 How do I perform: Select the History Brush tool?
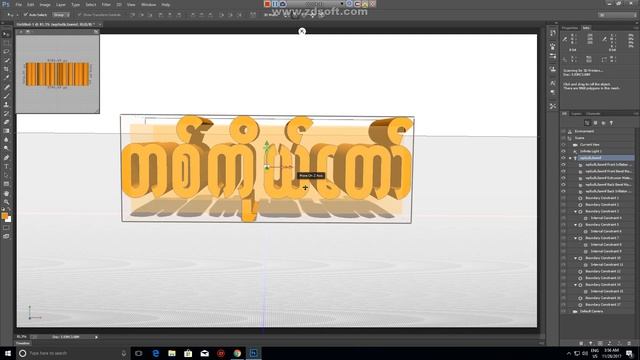6,113
